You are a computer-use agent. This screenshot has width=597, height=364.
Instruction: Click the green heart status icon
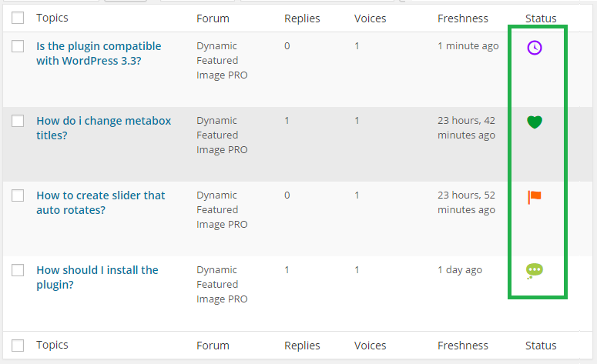[x=535, y=122]
